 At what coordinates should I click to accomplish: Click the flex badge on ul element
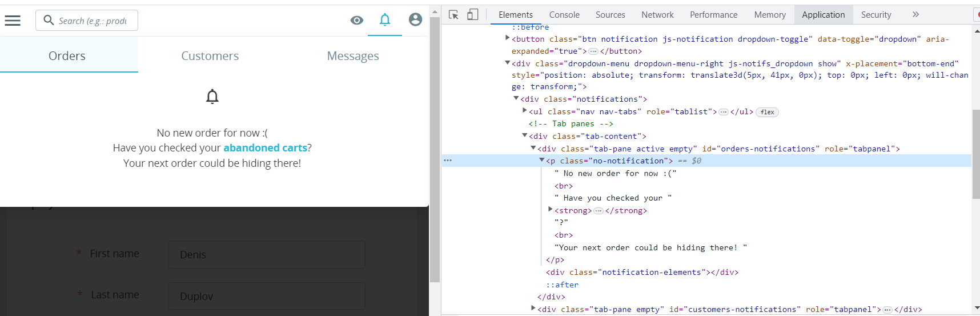[x=768, y=112]
